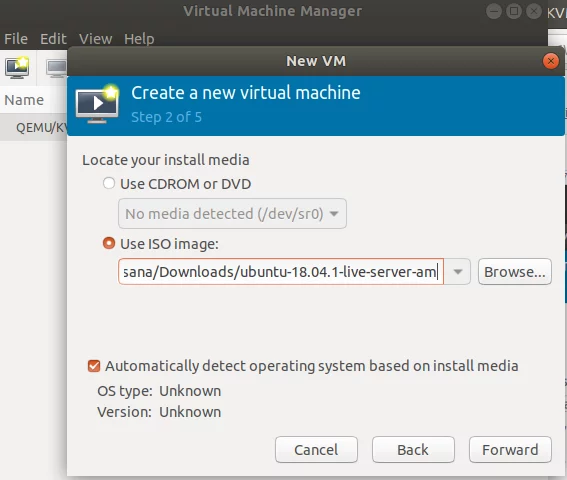Click the Back button
Screen dimensions: 567x480
coord(413,450)
